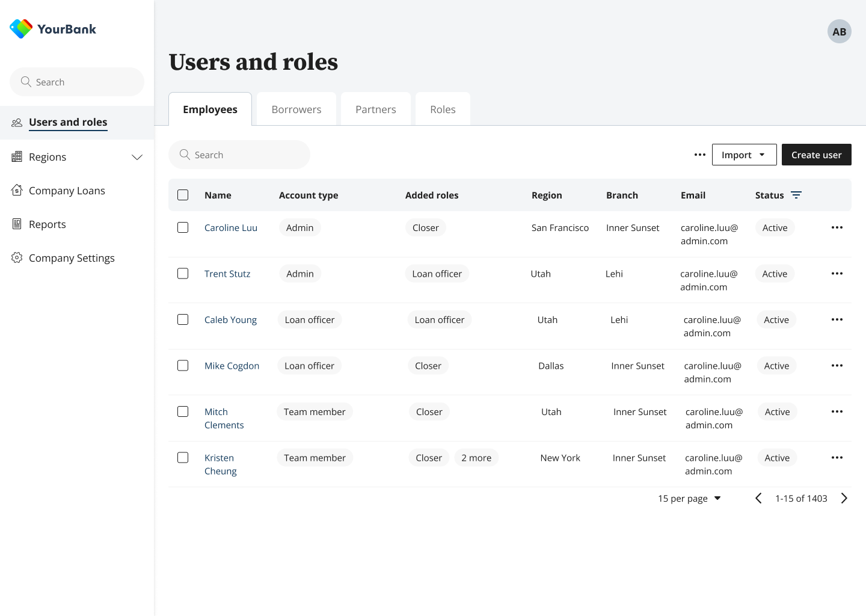Screen dimensions: 866x616
Task: Click the Status filter icon
Action: click(x=796, y=195)
